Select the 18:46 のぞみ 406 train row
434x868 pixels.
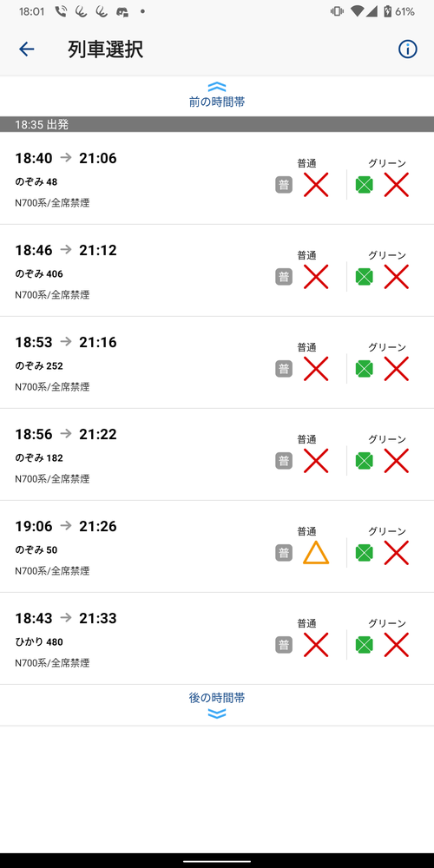217,271
